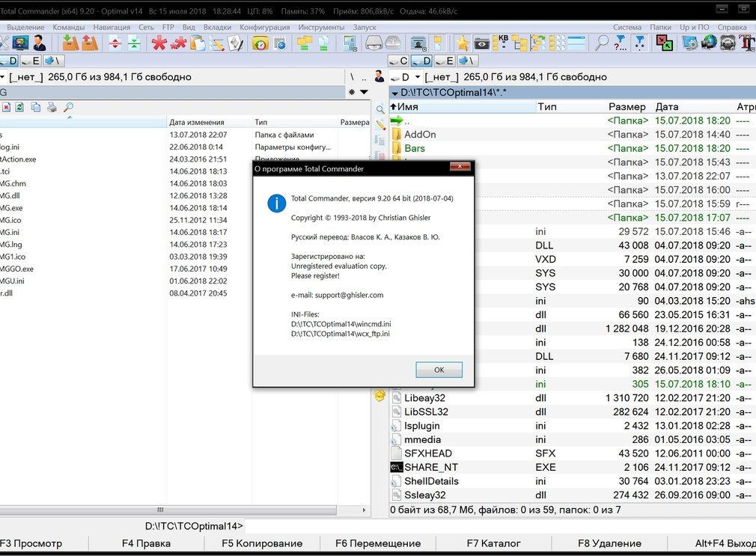Screen dimensions: 756x556
Task: Click the F7 Каталог button
Action: click(x=494, y=543)
